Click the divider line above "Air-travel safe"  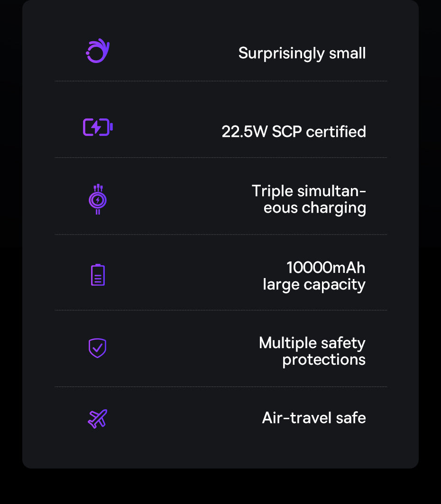coord(220,387)
